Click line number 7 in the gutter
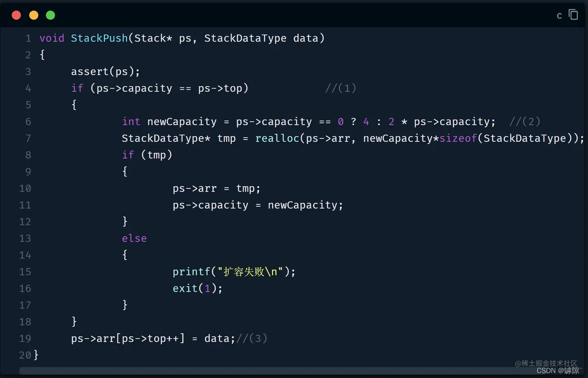Screen dimensions: 588x378 [28, 138]
